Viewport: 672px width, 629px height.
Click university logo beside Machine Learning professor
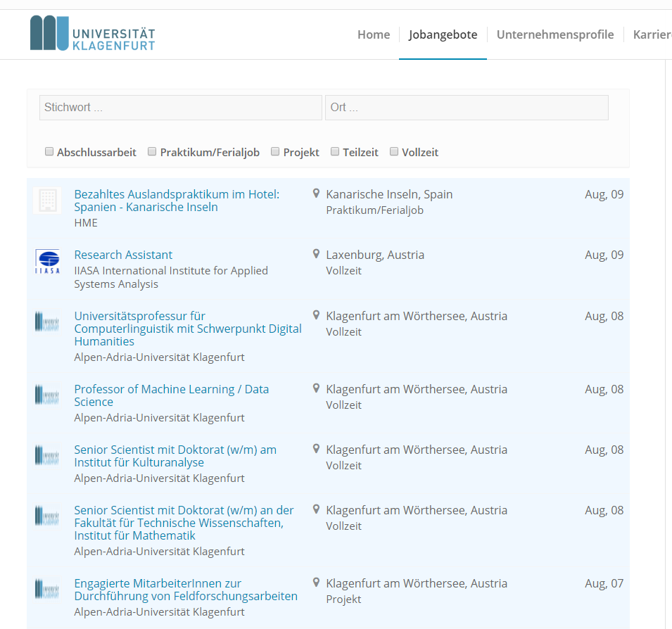(x=47, y=395)
